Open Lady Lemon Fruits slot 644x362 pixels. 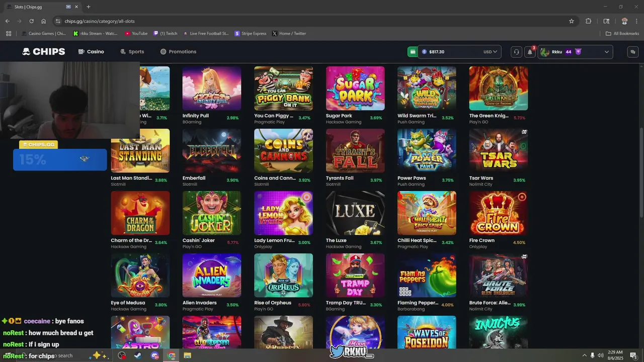tap(283, 213)
